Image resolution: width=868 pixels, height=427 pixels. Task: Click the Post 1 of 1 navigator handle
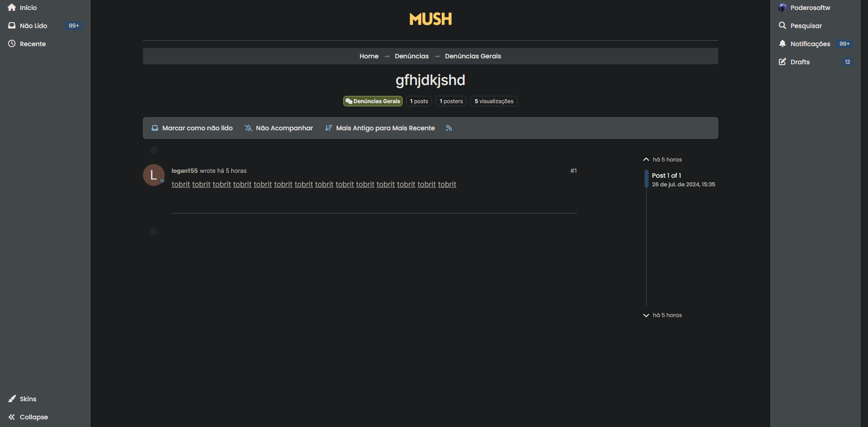(x=646, y=179)
